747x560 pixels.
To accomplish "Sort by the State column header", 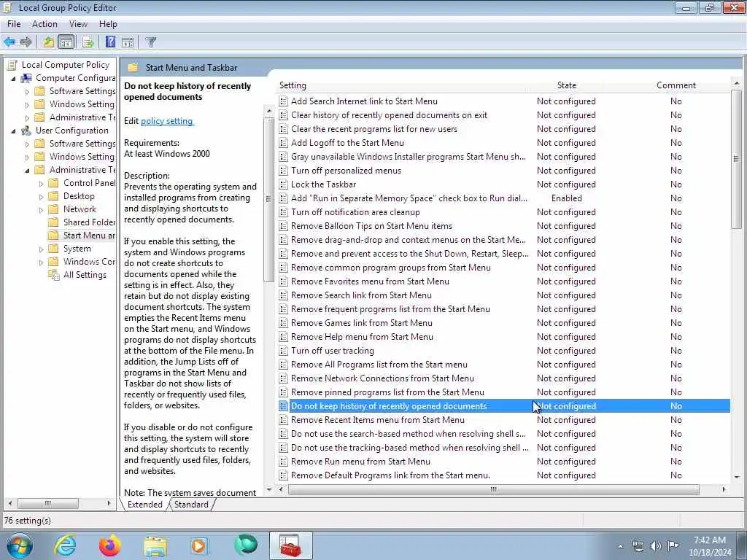I will point(566,85).
